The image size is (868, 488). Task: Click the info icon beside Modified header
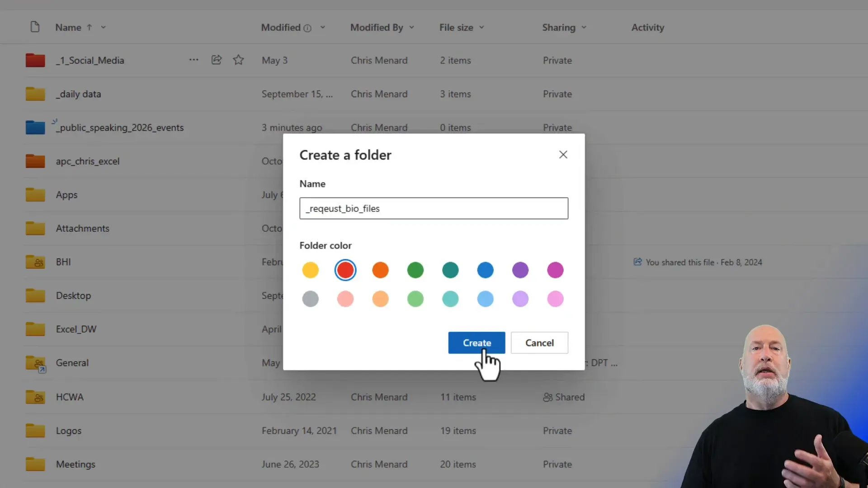(308, 28)
